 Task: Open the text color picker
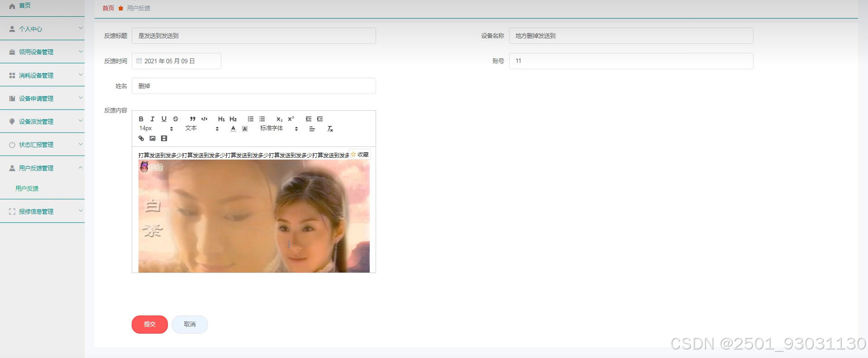click(x=233, y=129)
